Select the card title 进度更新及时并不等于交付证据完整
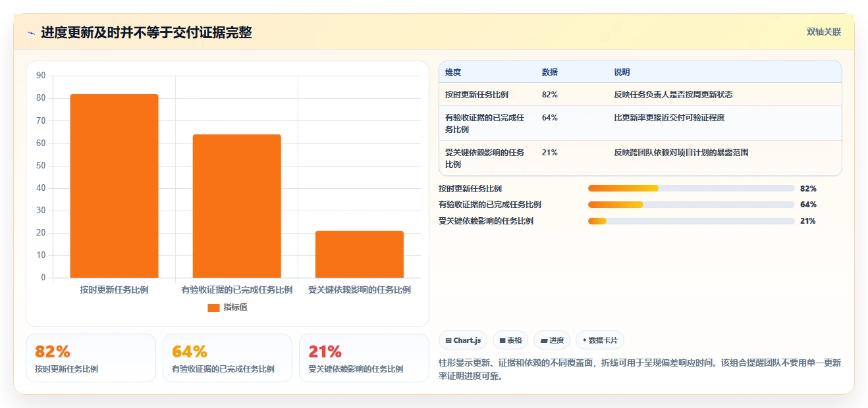This screenshot has height=408, width=868. coord(146,32)
